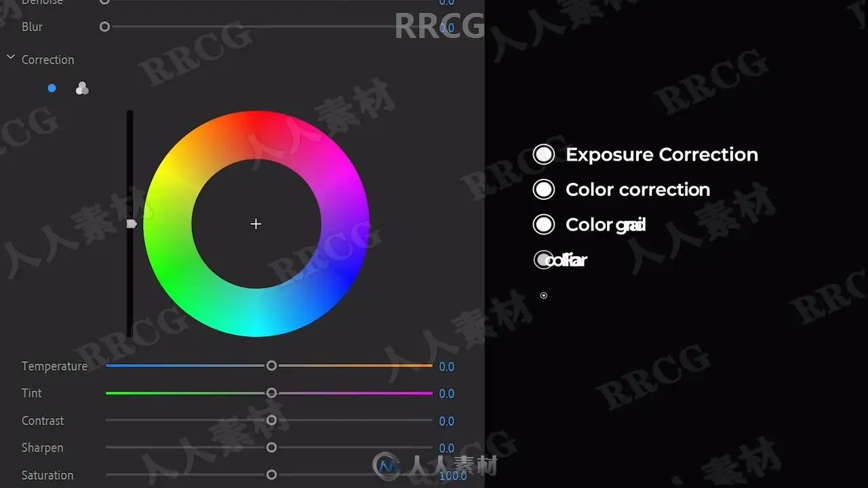Screen dimensions: 868x488
Task: Click the Saturation value 100.0
Action: (453, 476)
